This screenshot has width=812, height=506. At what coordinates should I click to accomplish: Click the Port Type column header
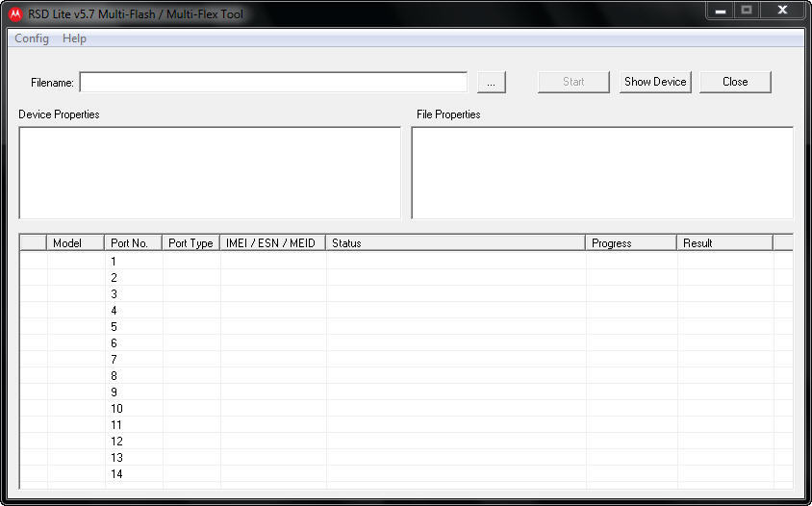coord(190,243)
